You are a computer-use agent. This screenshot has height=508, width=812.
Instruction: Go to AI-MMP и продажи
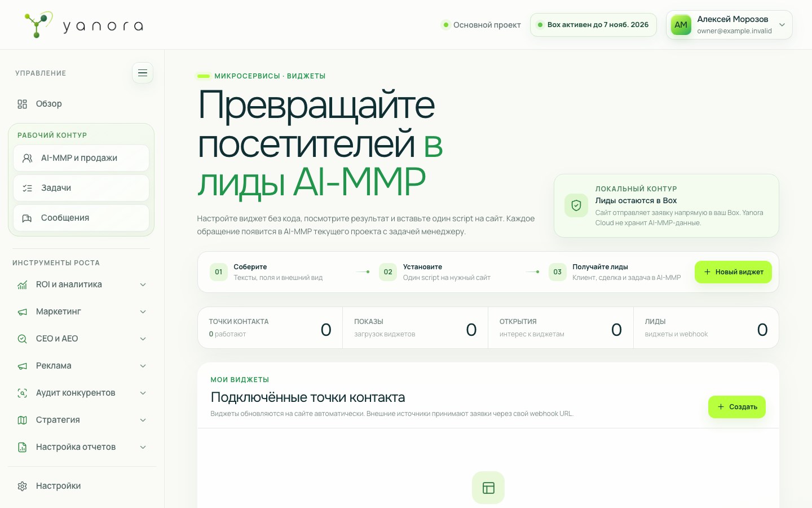click(81, 158)
